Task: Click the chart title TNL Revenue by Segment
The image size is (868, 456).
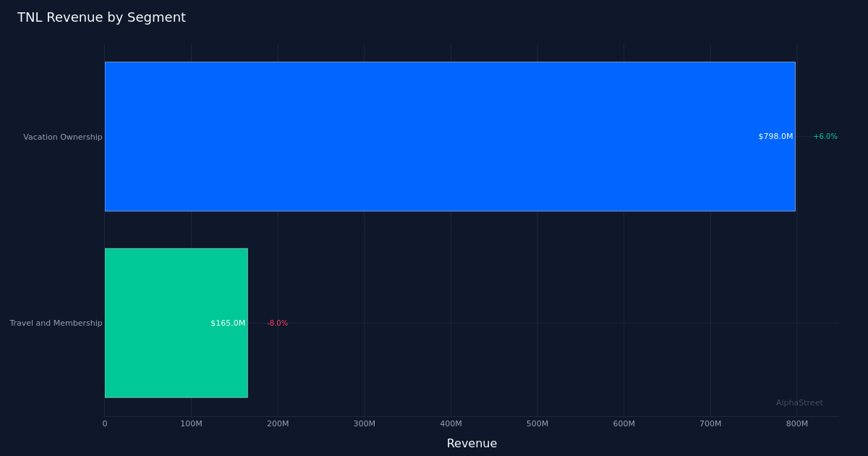Action: click(x=101, y=17)
